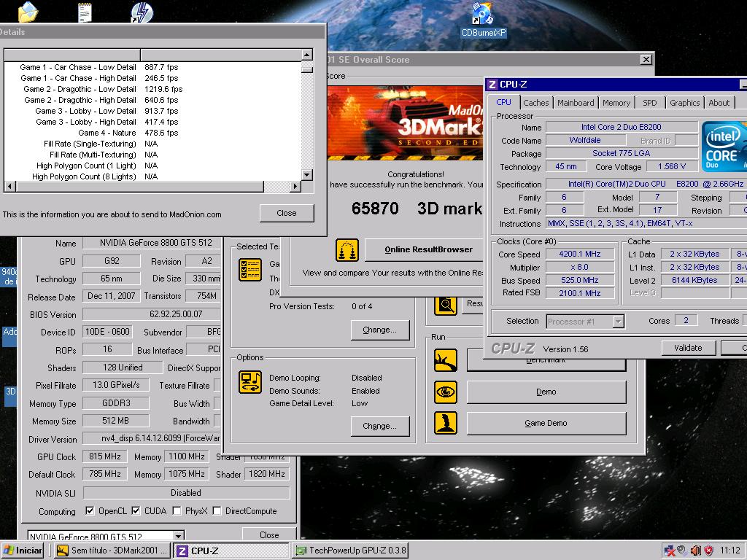
Task: Click Close in the Details dialog
Action: [x=287, y=214]
